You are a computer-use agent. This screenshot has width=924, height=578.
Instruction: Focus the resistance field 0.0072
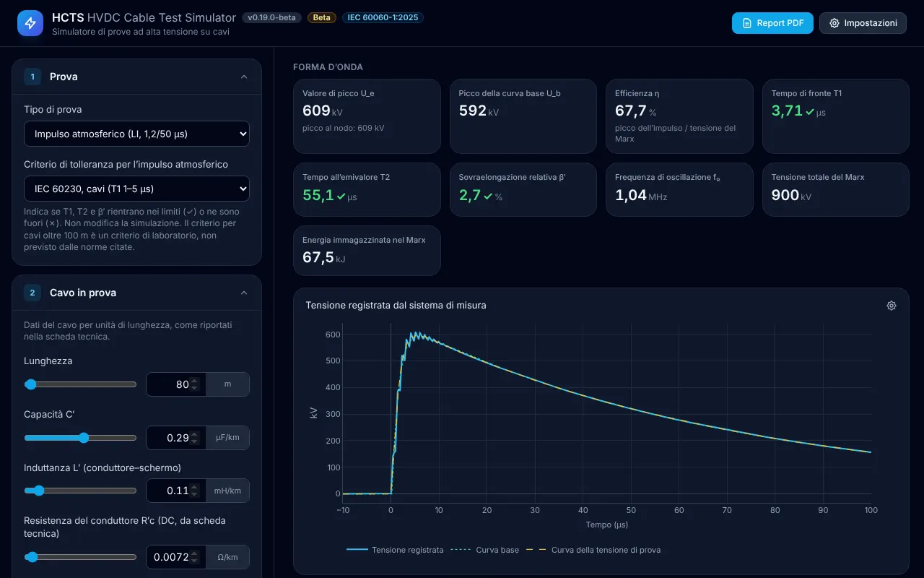pos(176,557)
